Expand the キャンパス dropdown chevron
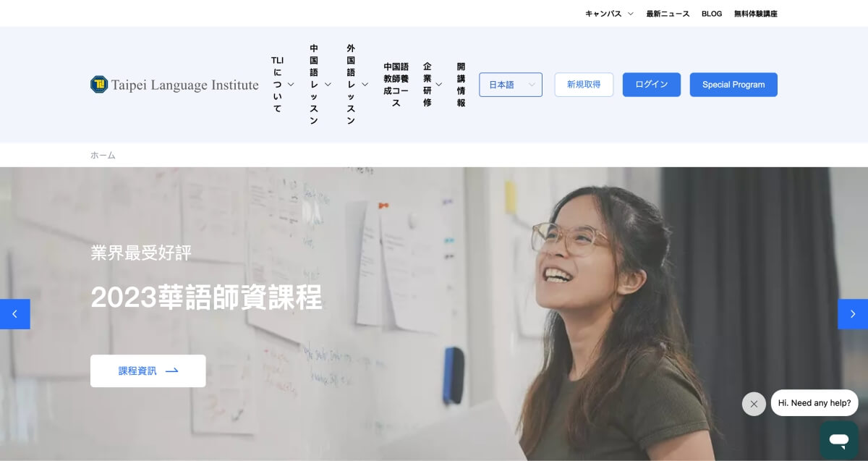 (631, 14)
